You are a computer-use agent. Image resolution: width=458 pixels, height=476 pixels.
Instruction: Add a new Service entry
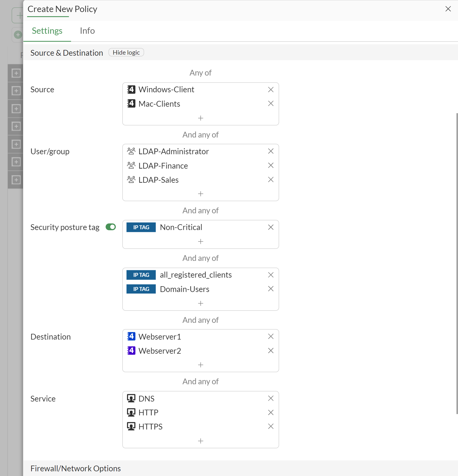click(200, 441)
